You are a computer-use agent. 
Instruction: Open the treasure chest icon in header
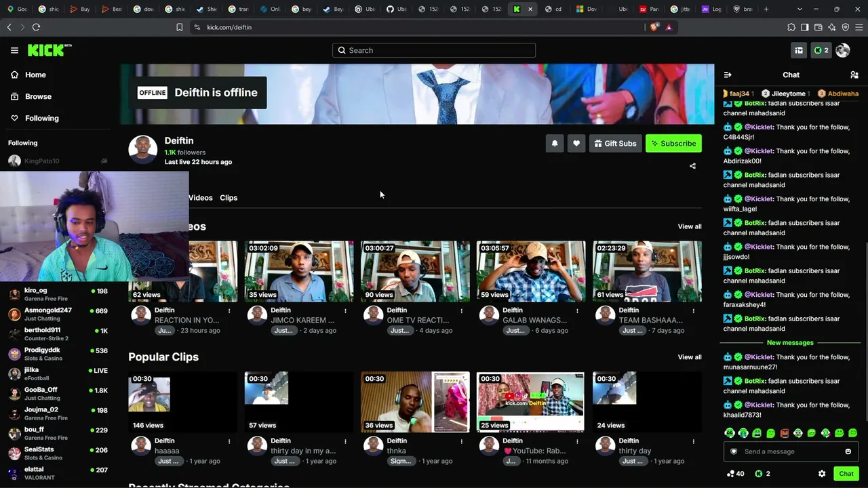pos(799,50)
